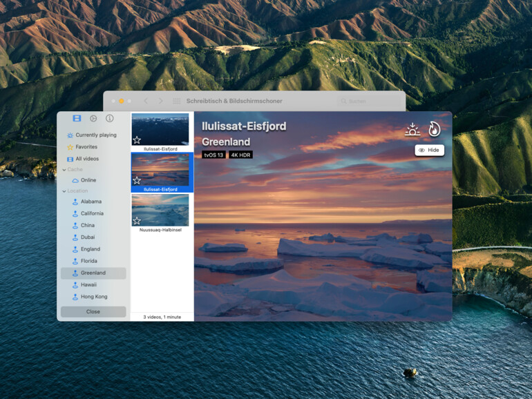Favorite the first Ilulissat-Eisfjord video star
Viewport: 532px width, 399px height.
[137, 140]
